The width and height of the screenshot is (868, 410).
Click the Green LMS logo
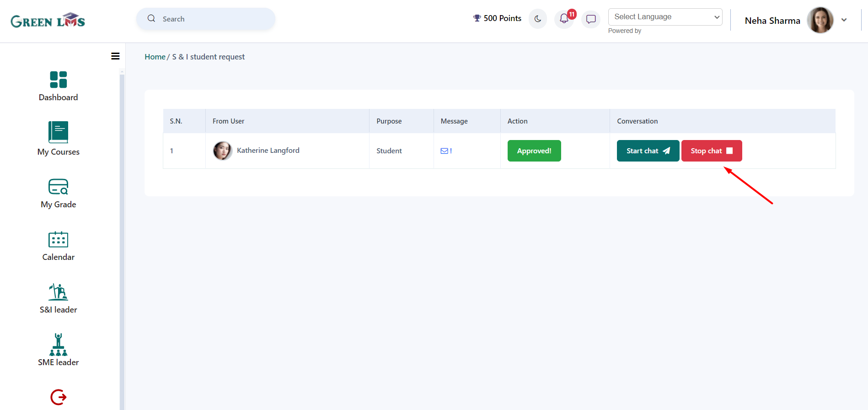tap(48, 21)
